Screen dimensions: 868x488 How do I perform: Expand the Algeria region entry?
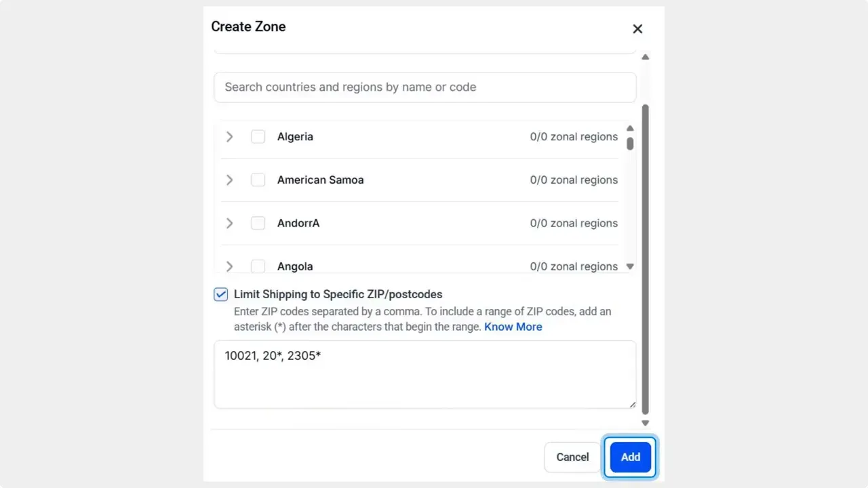click(229, 136)
